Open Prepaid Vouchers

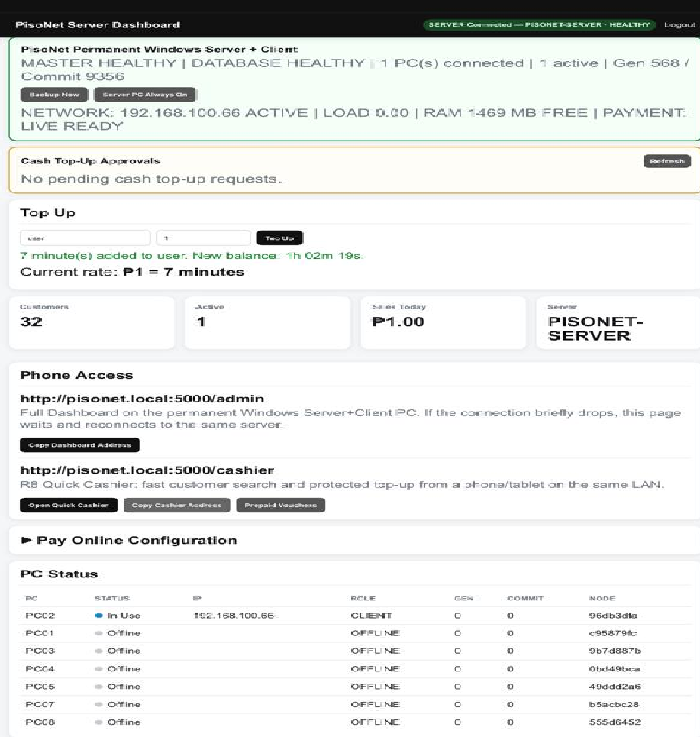280,505
